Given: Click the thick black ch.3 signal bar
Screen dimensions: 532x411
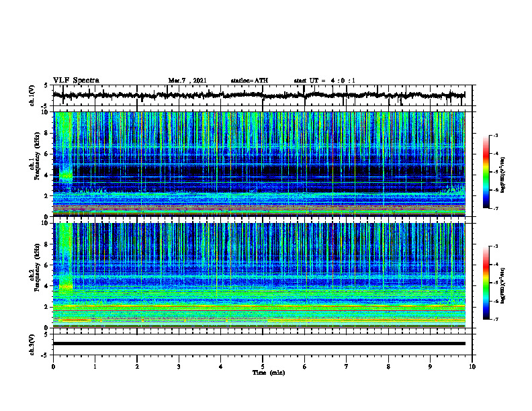Looking at the screenshot, I should 259,344.
